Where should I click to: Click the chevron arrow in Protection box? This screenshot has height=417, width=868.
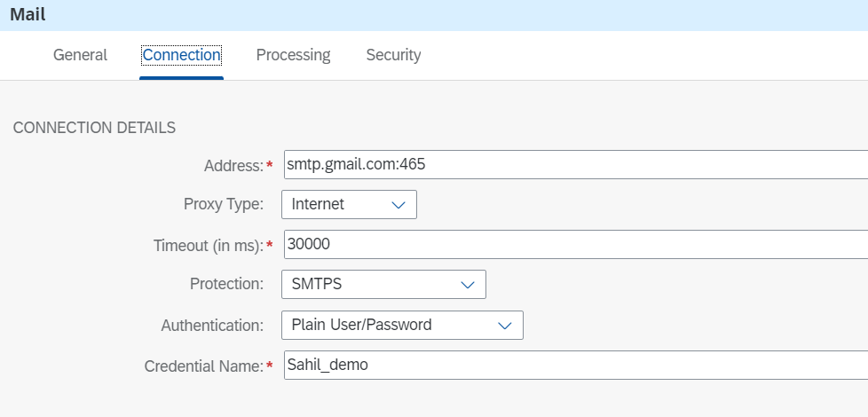[x=468, y=285]
